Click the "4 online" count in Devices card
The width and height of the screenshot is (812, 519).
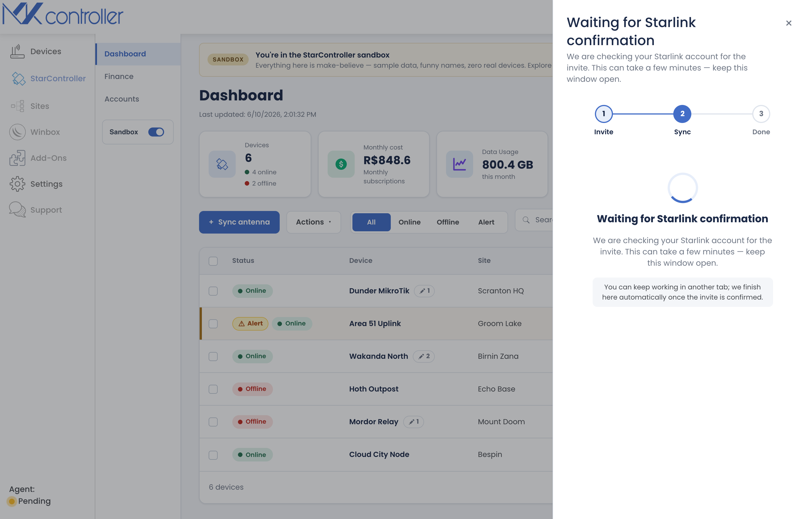261,172
